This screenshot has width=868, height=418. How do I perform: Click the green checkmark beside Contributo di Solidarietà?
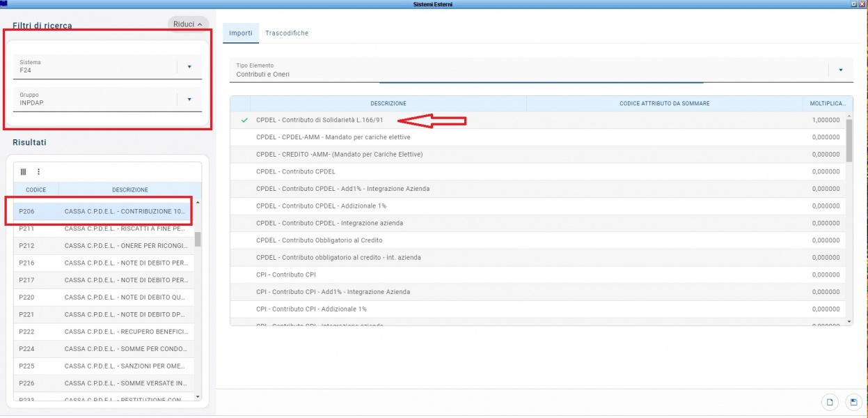click(244, 121)
